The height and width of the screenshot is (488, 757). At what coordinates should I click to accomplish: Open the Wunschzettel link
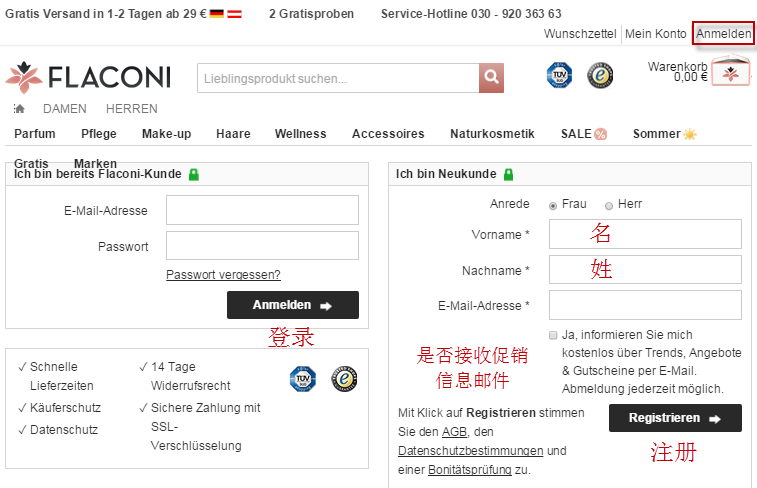580,34
